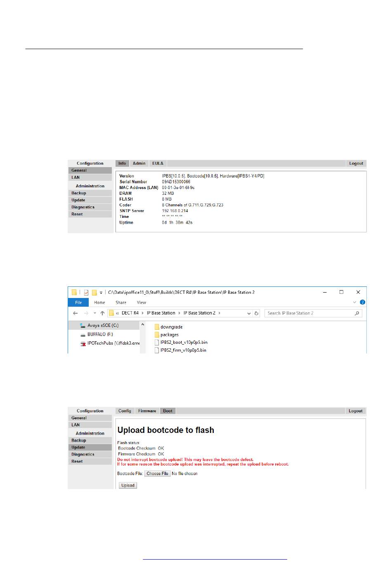Viewport: 392px width, 565px height.
Task: Click the blue Explorer help icon
Action: pyautogui.click(x=362, y=303)
